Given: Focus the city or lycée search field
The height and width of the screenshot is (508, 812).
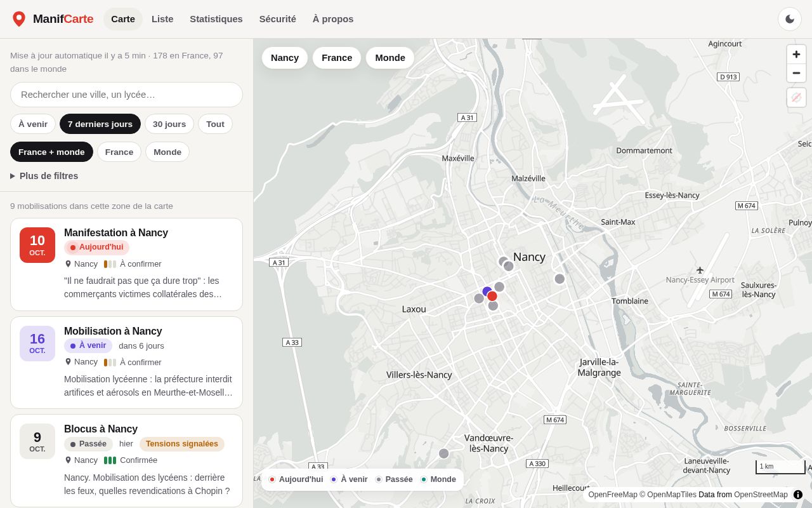Looking at the screenshot, I should pos(126,95).
